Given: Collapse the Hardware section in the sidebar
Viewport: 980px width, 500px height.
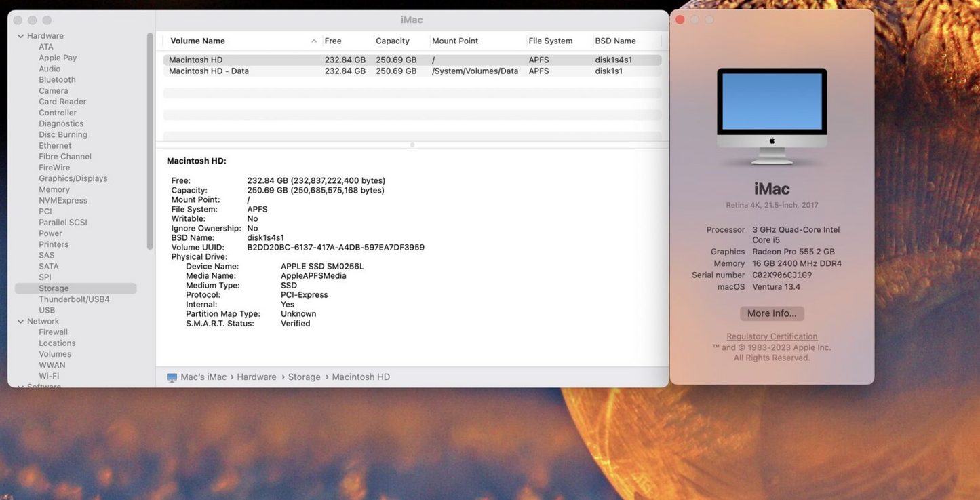Looking at the screenshot, I should click(x=20, y=35).
